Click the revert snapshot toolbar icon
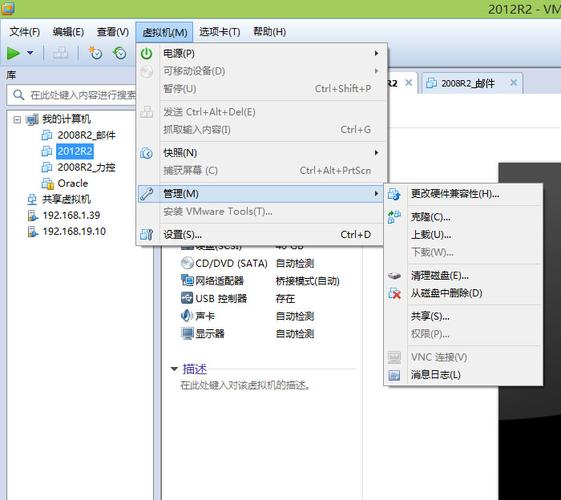Viewport: 561px width, 500px height. (x=120, y=53)
